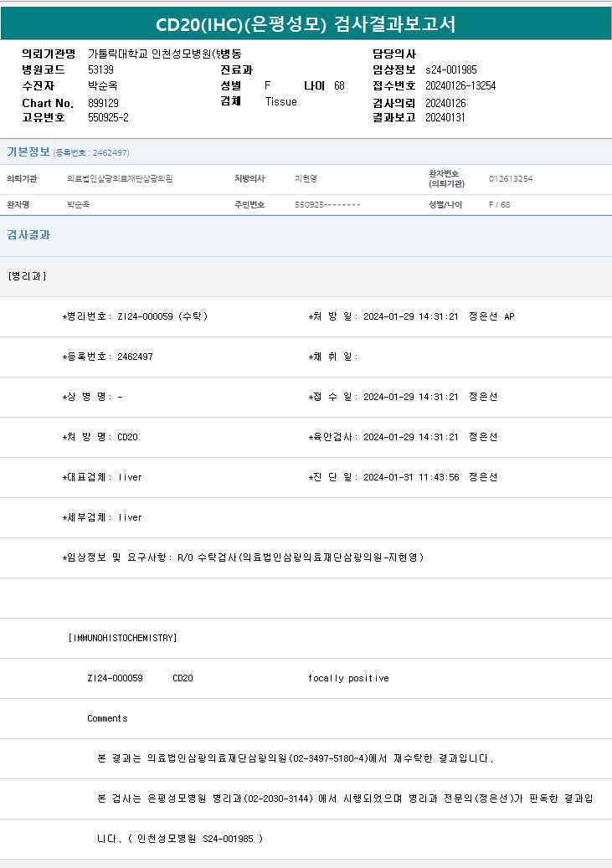
Task: Select the 검사결과 section header
Action: pos(28,235)
